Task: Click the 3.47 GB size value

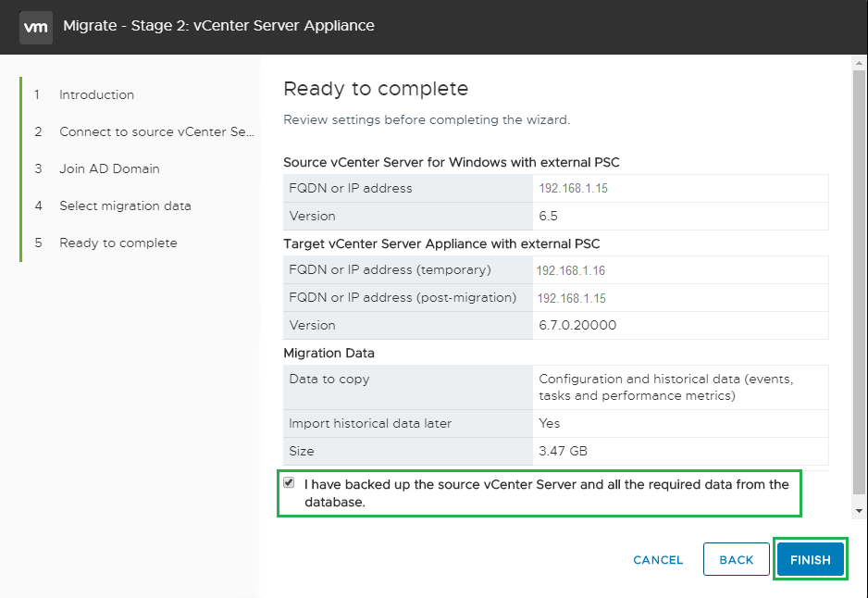Action: point(563,451)
